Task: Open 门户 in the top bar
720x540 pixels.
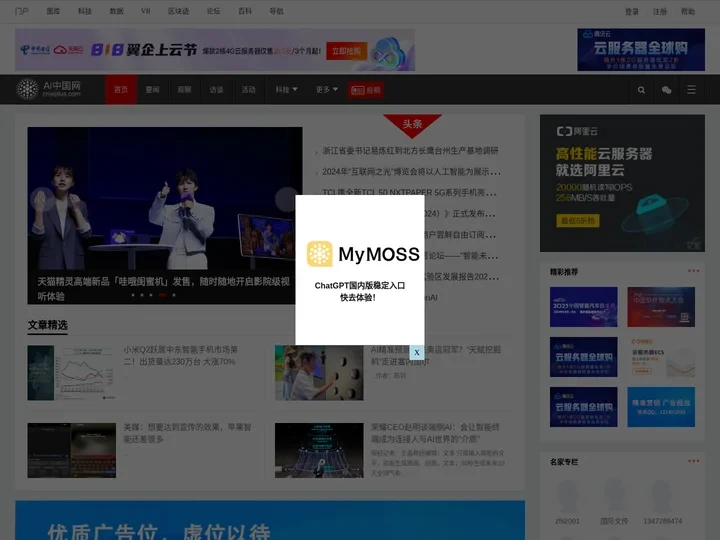Action: 22,11
